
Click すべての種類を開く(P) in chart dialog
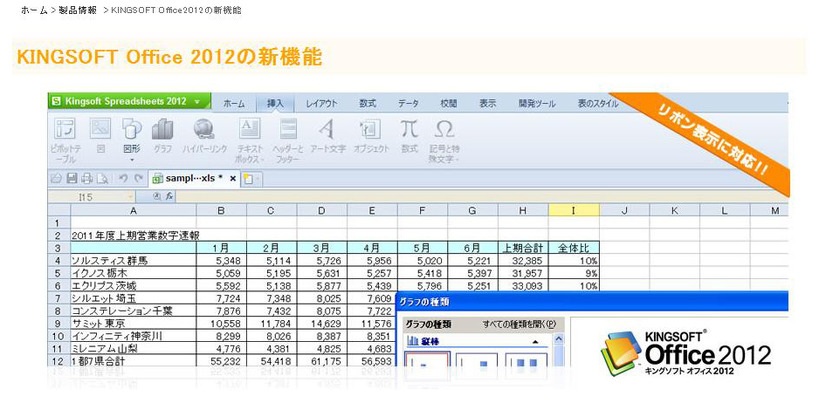tap(519, 324)
